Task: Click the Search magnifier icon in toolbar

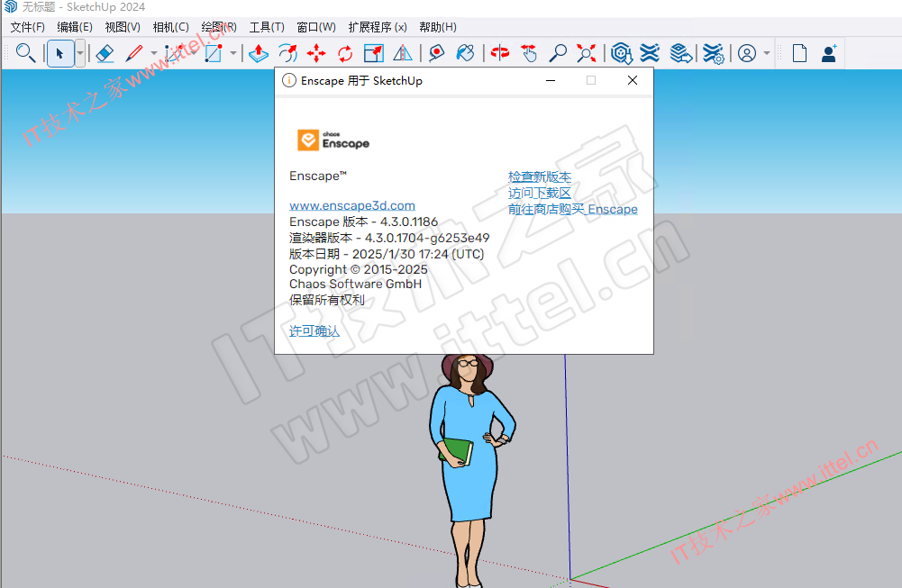Action: coord(24,53)
